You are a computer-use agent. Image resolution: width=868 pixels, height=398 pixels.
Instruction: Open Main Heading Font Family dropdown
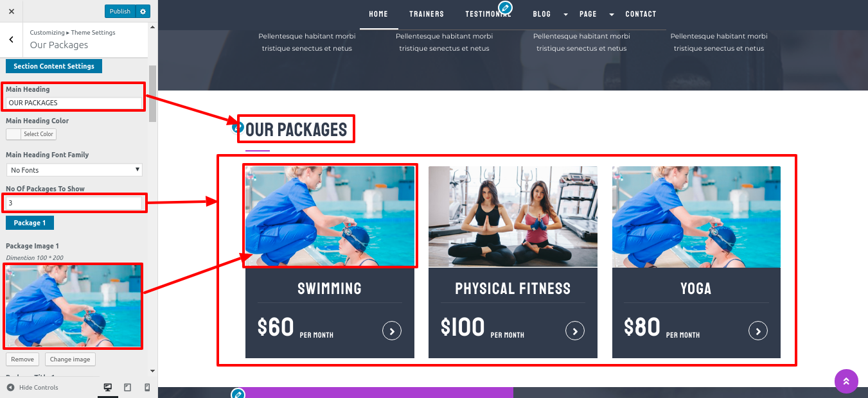point(75,169)
